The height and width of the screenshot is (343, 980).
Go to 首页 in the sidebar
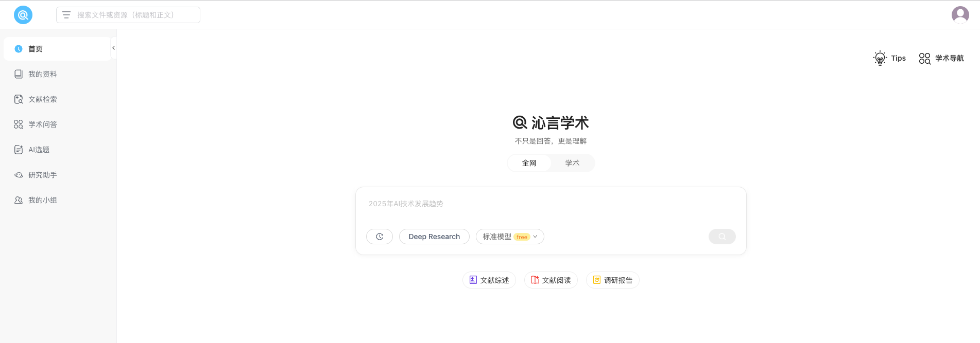[58, 49]
